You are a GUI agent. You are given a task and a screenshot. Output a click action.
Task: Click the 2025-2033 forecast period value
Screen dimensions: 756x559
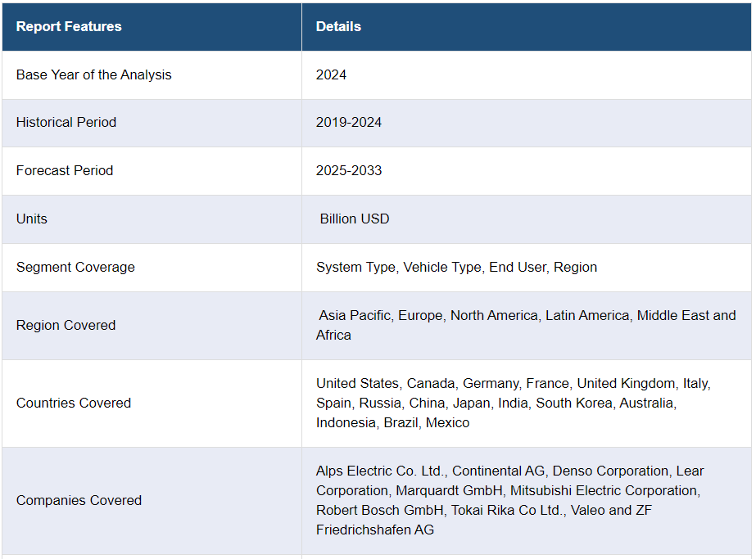coord(349,170)
